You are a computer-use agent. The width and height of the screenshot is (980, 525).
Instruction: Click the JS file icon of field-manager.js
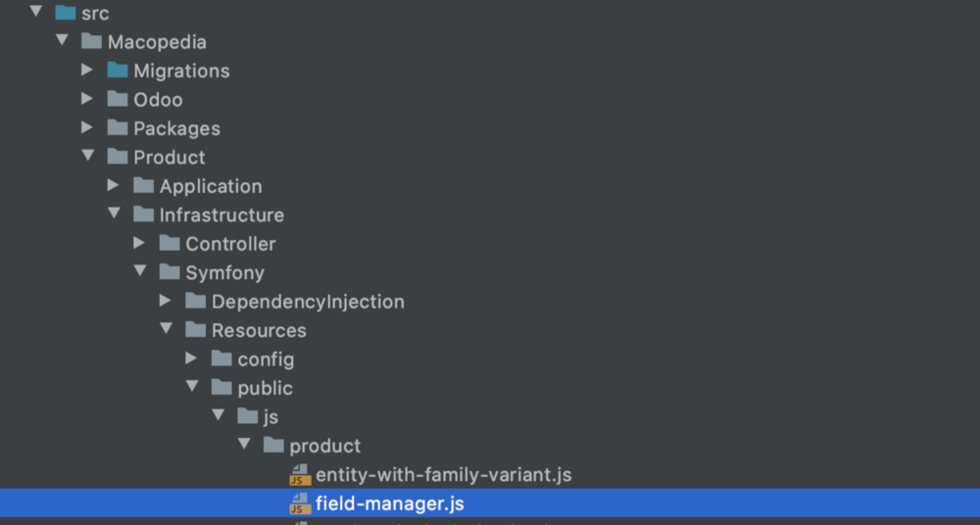click(300, 504)
